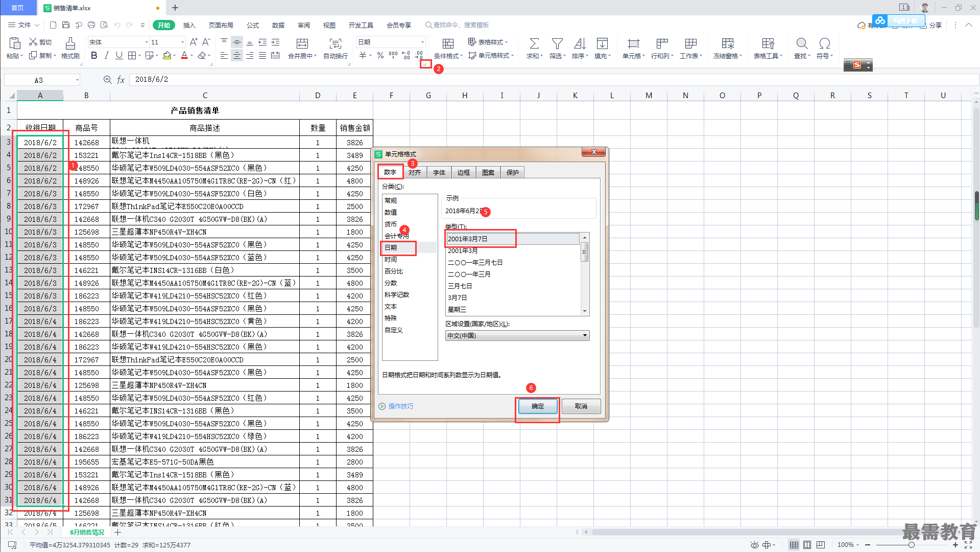The width and height of the screenshot is (980, 552).
Task: Click the Save icon in quick toolbar
Action: tap(66, 25)
